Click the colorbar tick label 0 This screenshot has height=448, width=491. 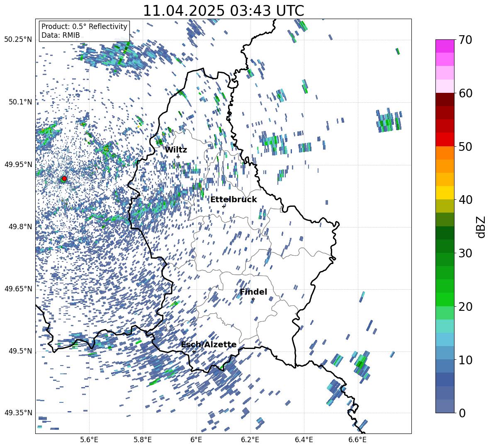pyautogui.click(x=462, y=413)
